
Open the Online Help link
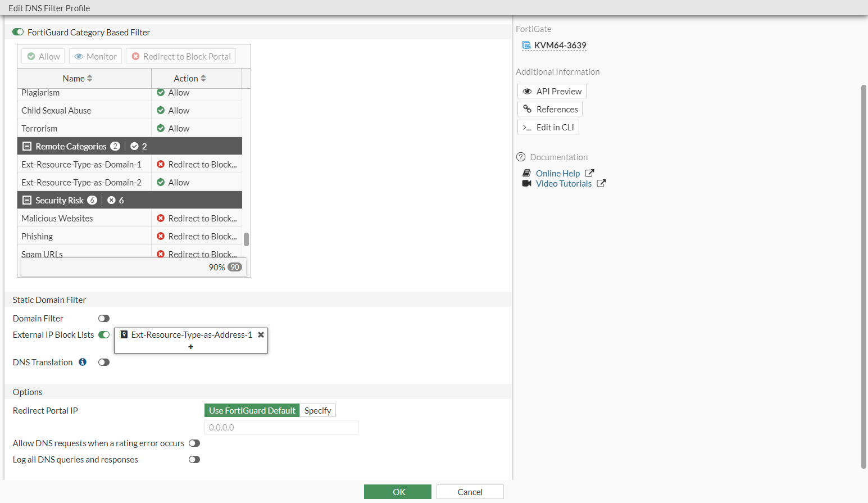(558, 174)
